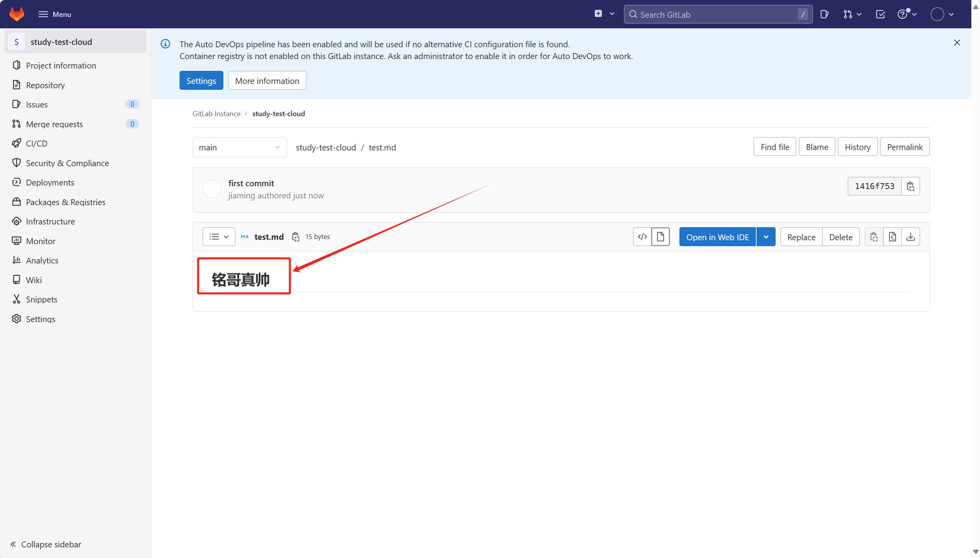This screenshot has width=980, height=558.
Task: Display the source code view
Action: [642, 237]
